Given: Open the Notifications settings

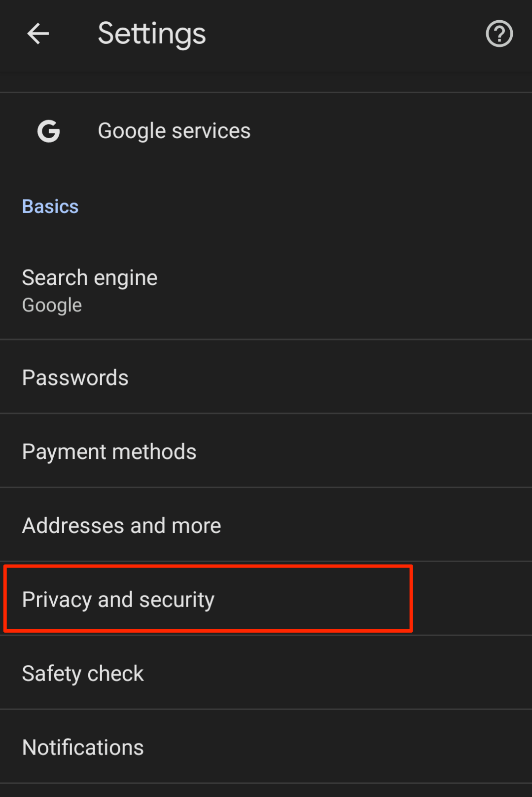Looking at the screenshot, I should point(82,747).
